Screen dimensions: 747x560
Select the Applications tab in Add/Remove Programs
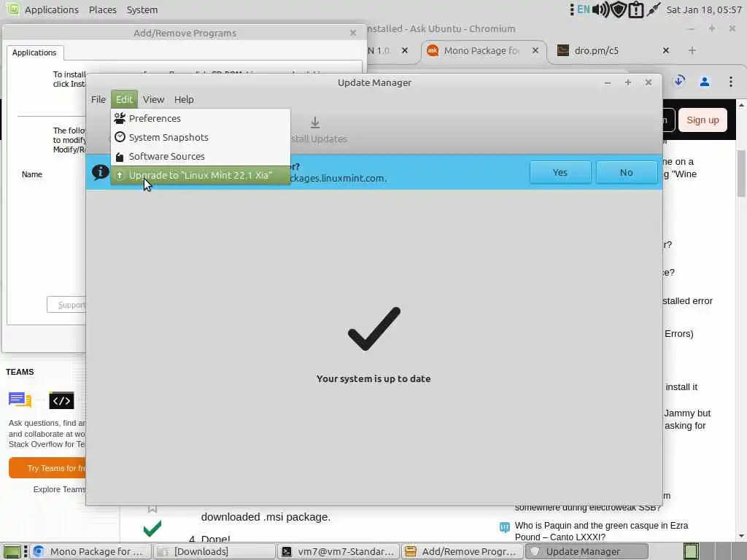tap(34, 52)
